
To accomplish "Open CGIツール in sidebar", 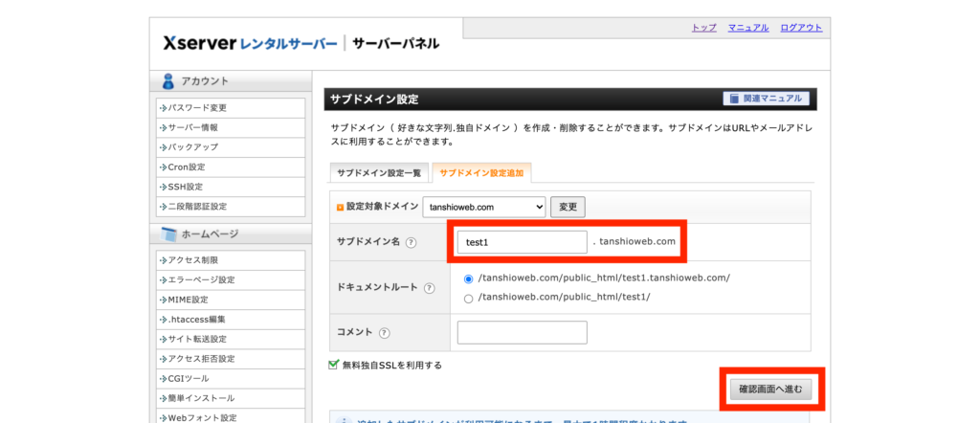I will (x=231, y=379).
